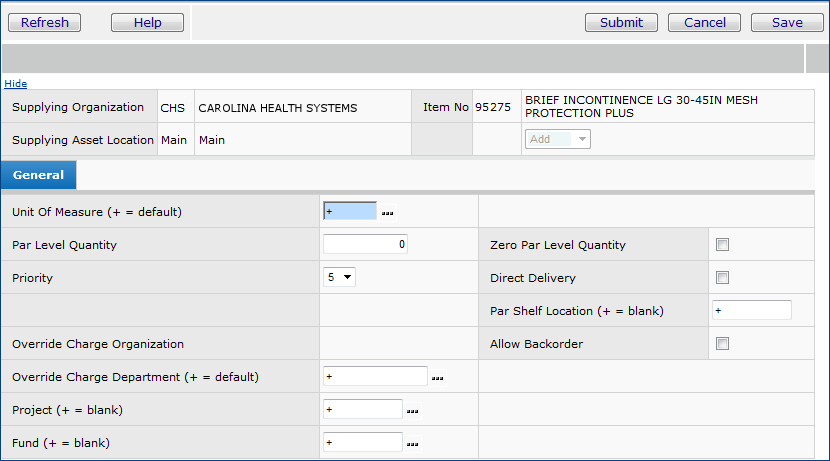Click the Project field lookup ellipsis
Screen dimensions: 830x461
tap(412, 410)
